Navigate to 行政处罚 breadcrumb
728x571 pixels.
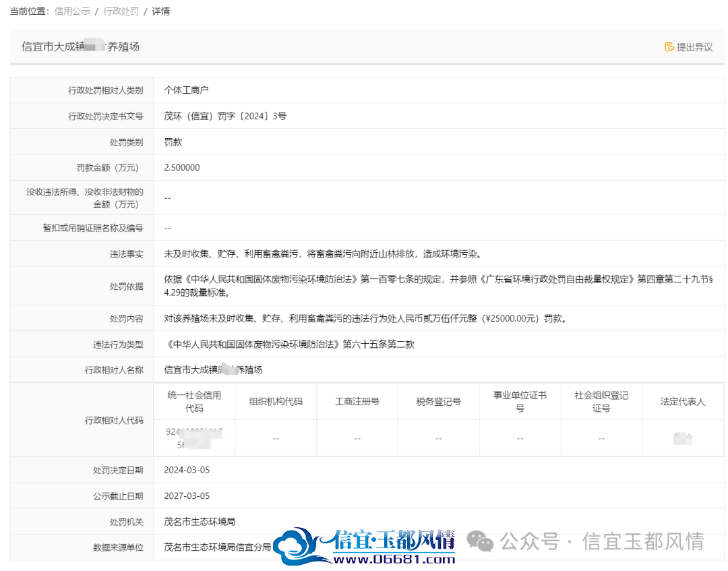point(121,11)
